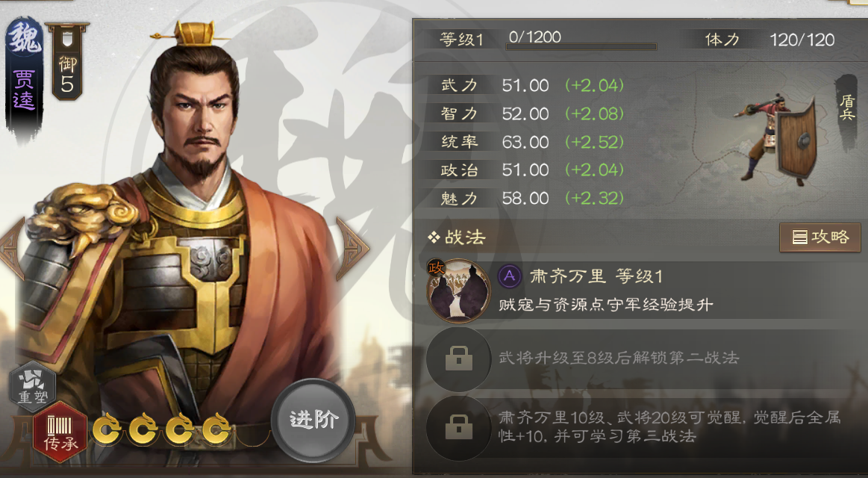Click the 魏 faction banner

point(25,76)
